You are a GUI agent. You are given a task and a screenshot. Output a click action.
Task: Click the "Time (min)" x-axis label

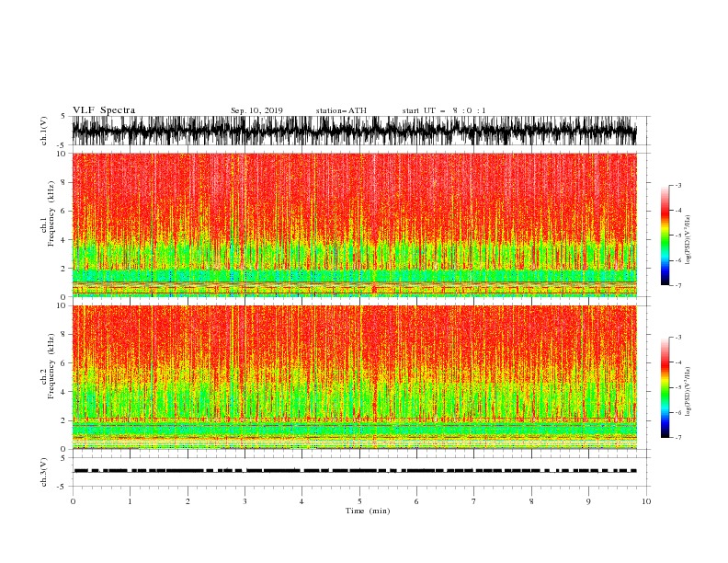coord(368,511)
